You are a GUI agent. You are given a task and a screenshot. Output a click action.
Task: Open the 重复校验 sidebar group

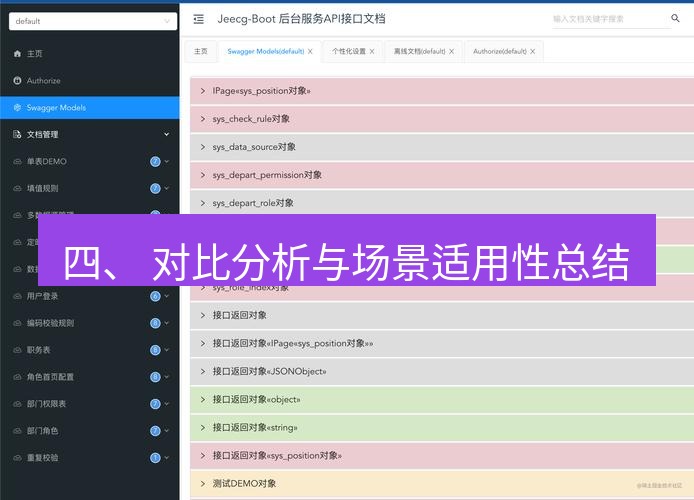point(90,458)
